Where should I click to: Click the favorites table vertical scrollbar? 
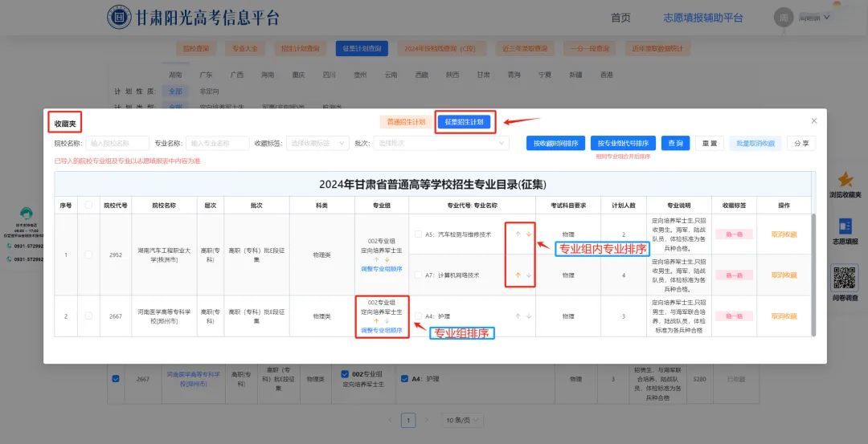click(x=813, y=275)
